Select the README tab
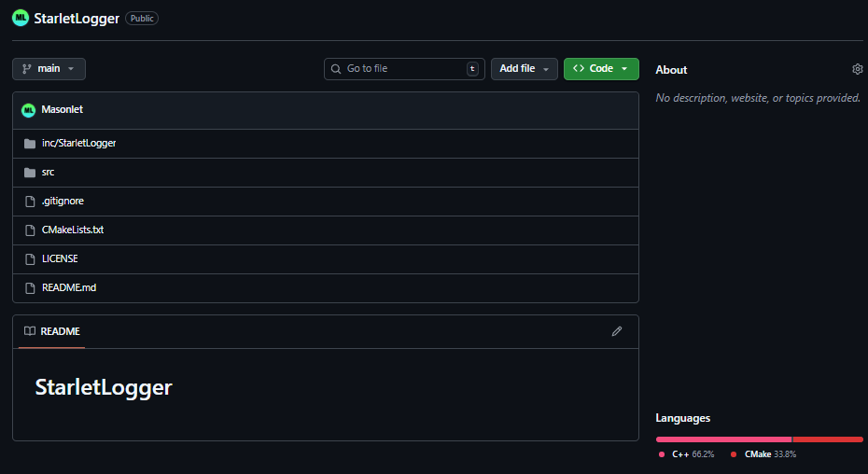The height and width of the screenshot is (474, 868). tap(52, 331)
